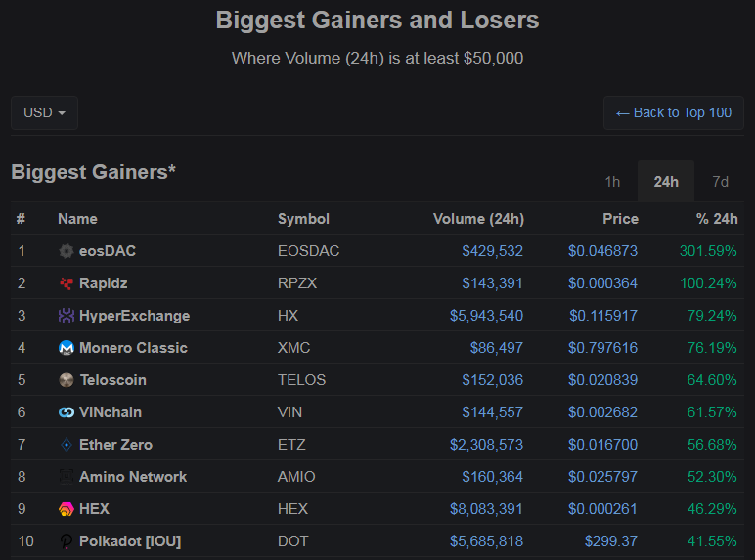755x560 pixels.
Task: Click the Monero Classic blue icon
Action: click(x=66, y=348)
